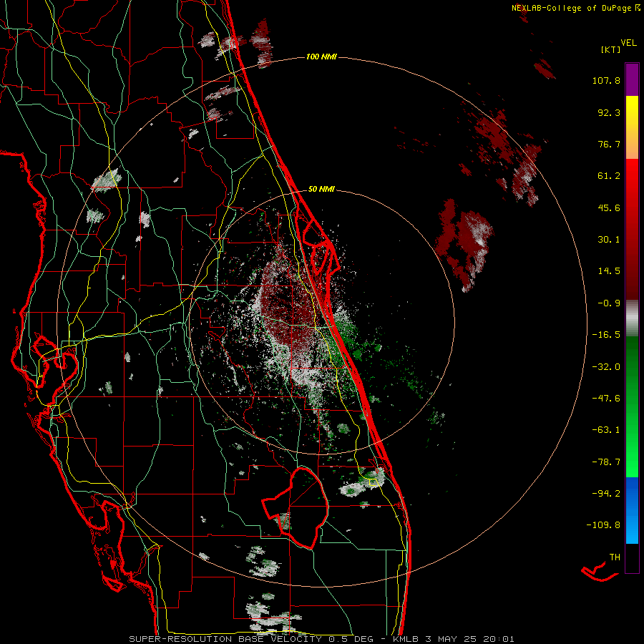Click the blue segment of the color bar

[632, 510]
